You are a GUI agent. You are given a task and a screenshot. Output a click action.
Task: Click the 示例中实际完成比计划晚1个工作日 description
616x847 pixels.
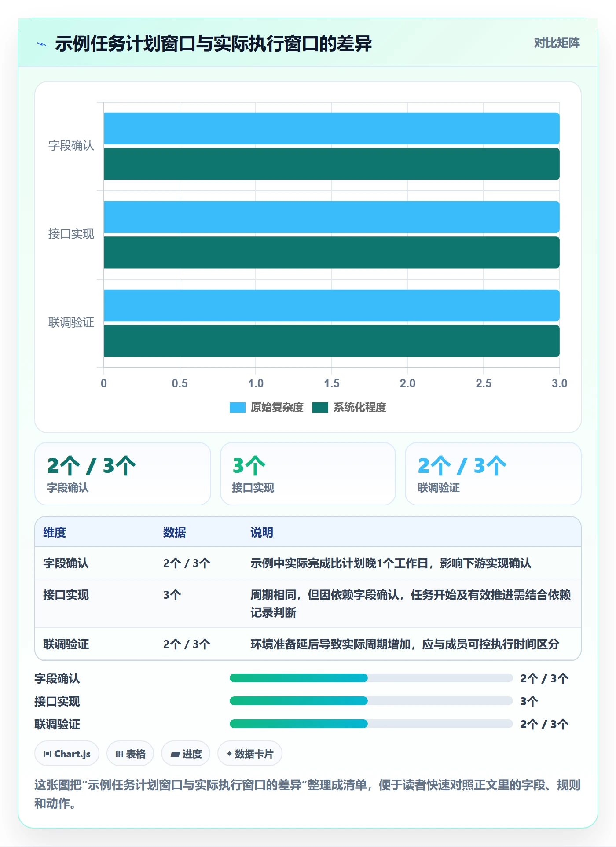click(391, 563)
